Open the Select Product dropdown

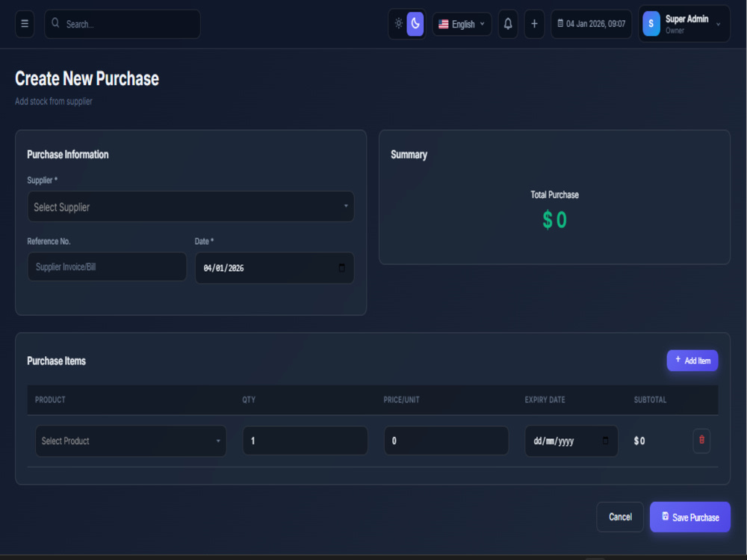point(131,441)
